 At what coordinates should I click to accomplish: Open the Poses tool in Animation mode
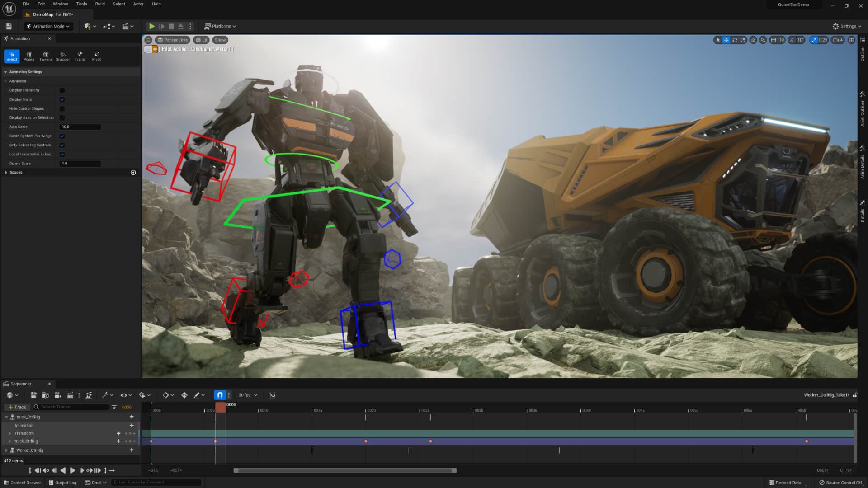[28, 56]
